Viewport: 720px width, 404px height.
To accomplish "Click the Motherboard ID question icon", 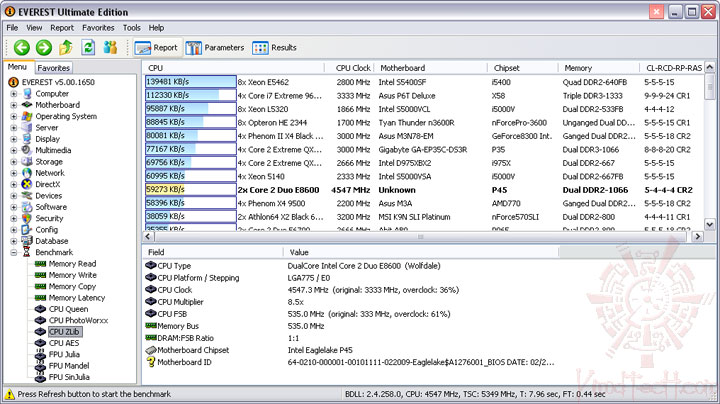I will [x=151, y=362].
